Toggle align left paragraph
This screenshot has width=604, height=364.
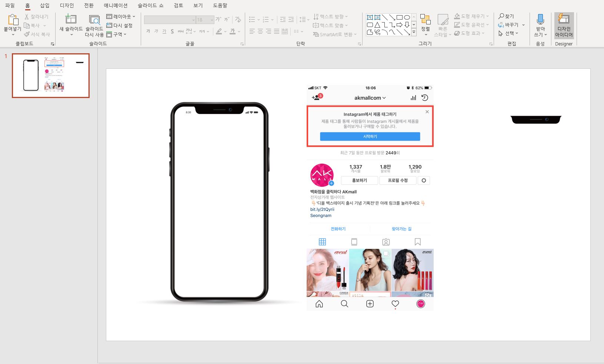pyautogui.click(x=252, y=31)
